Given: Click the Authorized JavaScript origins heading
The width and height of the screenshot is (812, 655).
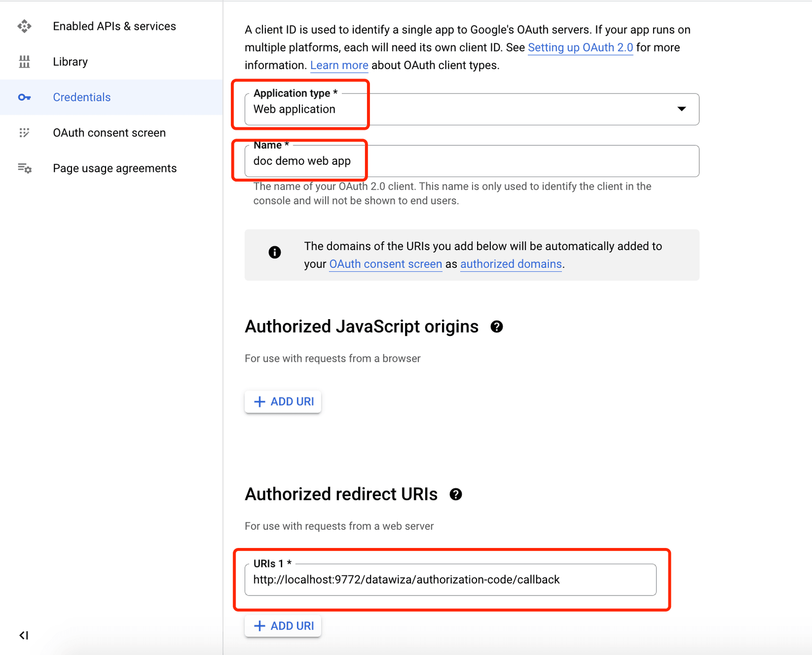Looking at the screenshot, I should pyautogui.click(x=362, y=327).
